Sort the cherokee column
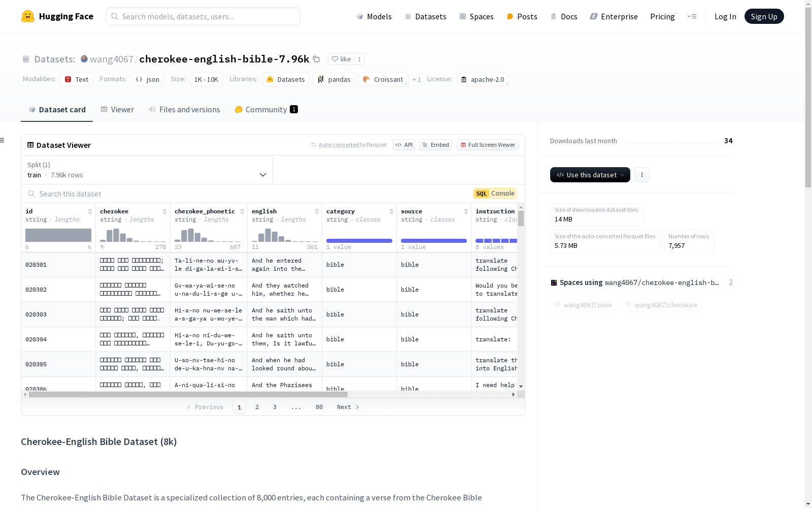This screenshot has height=508, width=812. pos(164,211)
